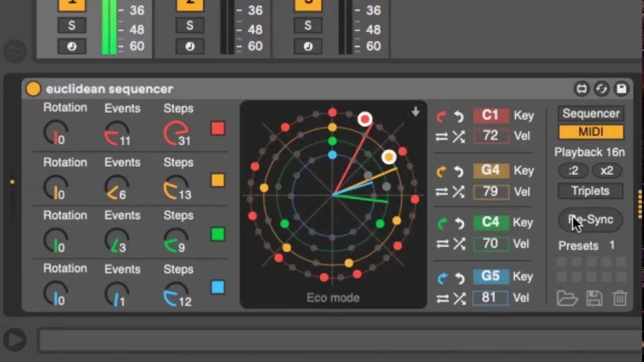Click the circular arrows icon in device title bar
644x362 pixels.
(601, 89)
